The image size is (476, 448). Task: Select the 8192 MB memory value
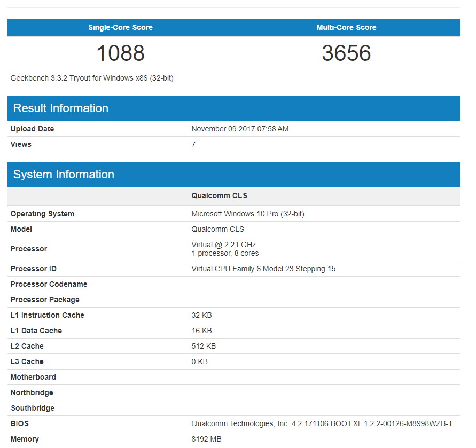206,439
